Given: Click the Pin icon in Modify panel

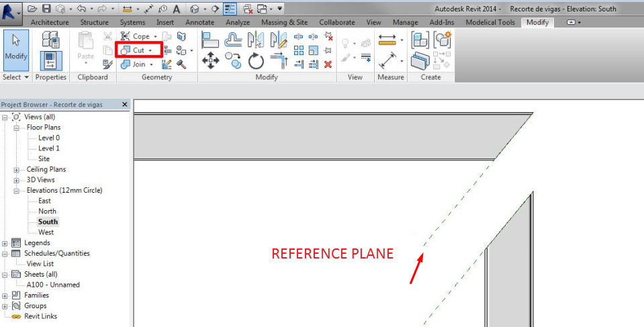Looking at the screenshot, I should coord(328,50).
